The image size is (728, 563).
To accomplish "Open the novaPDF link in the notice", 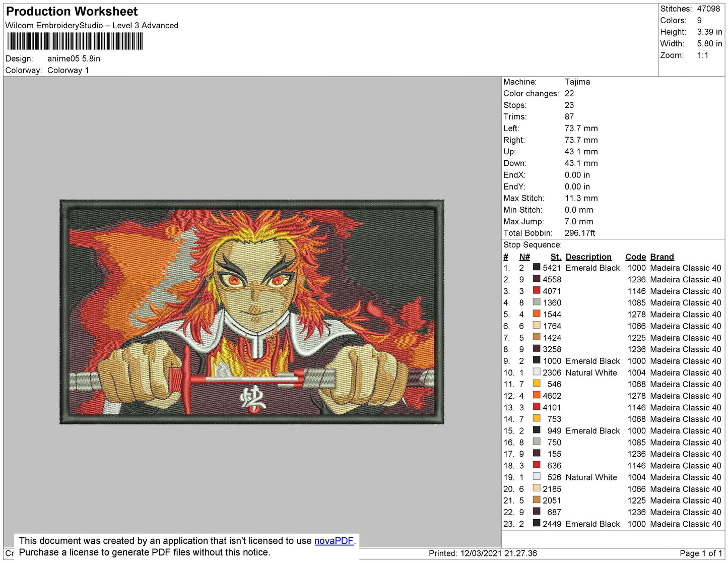I will coord(334,541).
